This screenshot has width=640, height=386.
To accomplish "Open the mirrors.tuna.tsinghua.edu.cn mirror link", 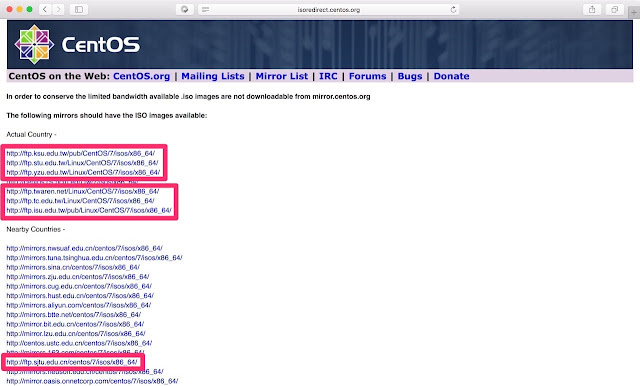I will click(x=94, y=258).
